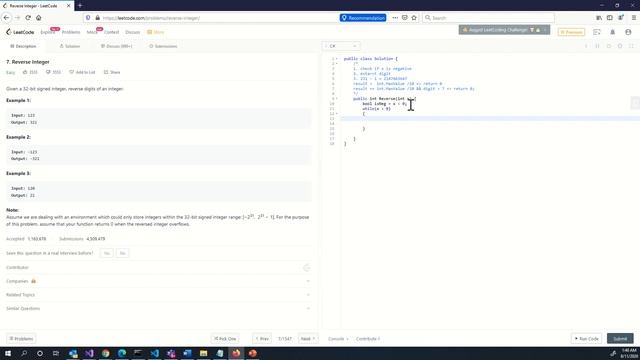Click the Recommendation badge in address bar
The width and height of the screenshot is (640, 360).
(x=363, y=18)
